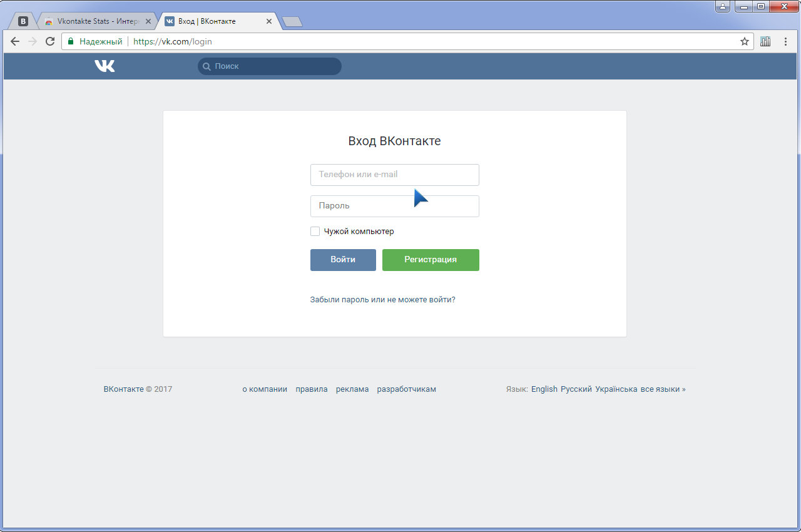Viewport: 801px width, 532px height.
Task: Select the pinned first browser tab
Action: (23, 21)
